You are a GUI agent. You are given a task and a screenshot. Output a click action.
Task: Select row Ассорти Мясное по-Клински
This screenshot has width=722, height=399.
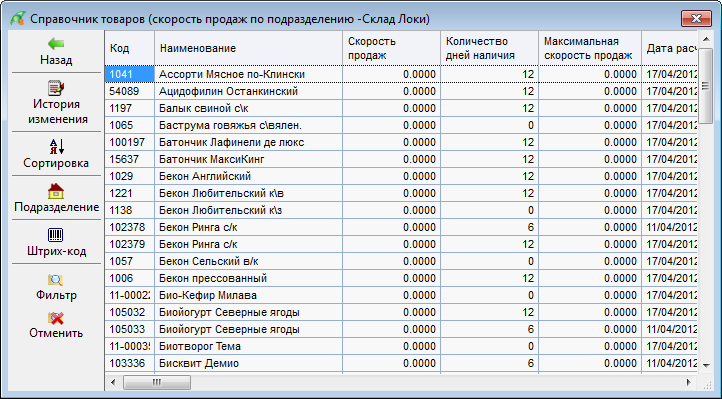pos(402,74)
